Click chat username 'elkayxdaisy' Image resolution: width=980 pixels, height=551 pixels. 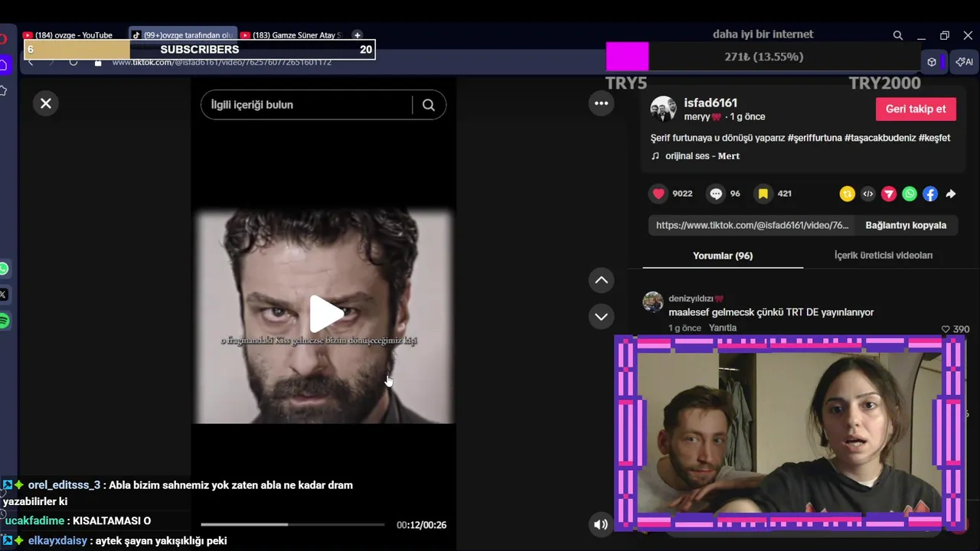57,541
